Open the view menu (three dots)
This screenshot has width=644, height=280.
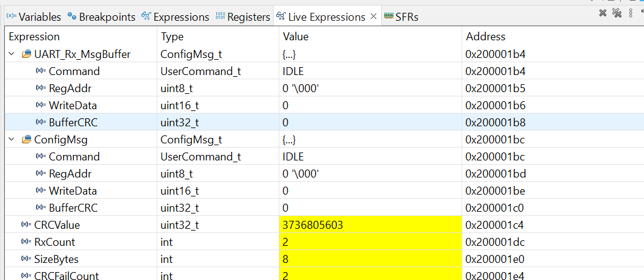click(631, 13)
